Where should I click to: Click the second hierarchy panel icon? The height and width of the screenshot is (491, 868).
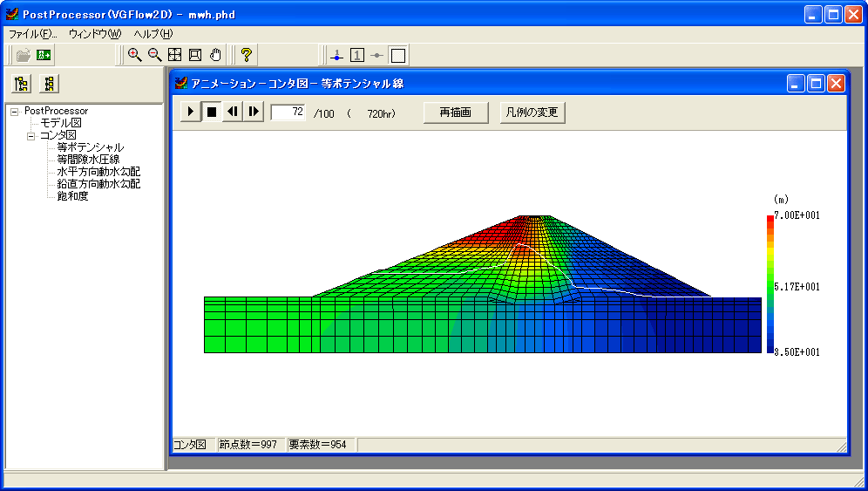tap(49, 85)
